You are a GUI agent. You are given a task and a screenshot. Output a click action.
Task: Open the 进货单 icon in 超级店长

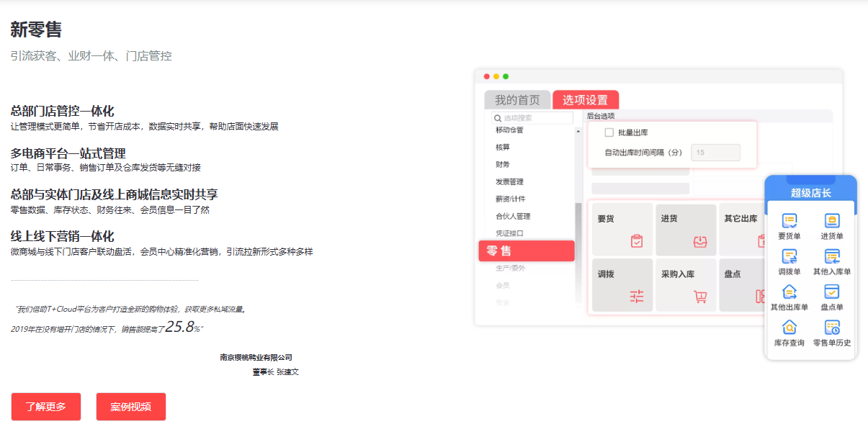pos(832,221)
